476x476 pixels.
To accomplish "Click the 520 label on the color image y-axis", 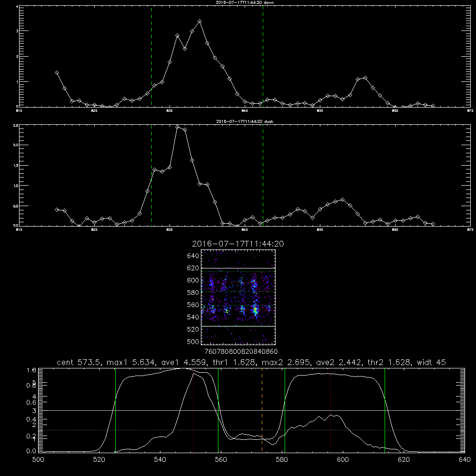I will point(193,329).
